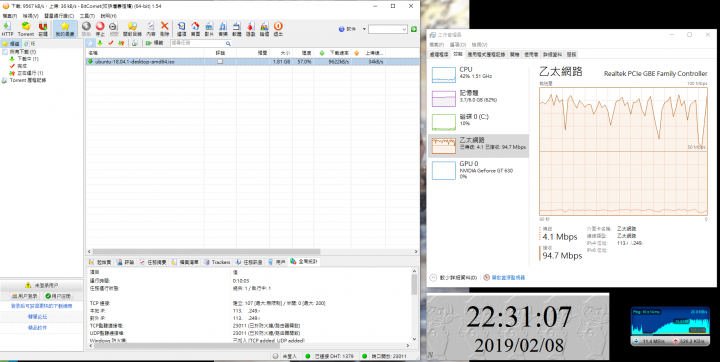This screenshot has height=362, width=720.
Task: Click the red checkmark completed filter icon
Action: tap(111, 43)
